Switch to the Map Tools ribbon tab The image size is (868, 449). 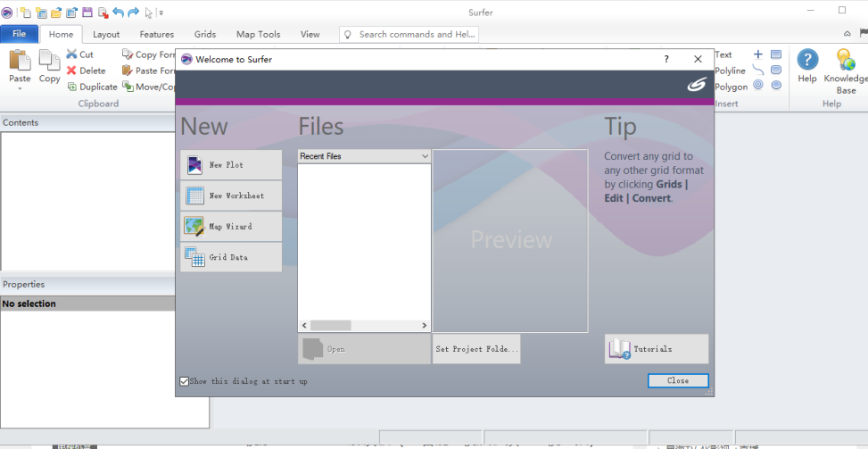point(258,34)
